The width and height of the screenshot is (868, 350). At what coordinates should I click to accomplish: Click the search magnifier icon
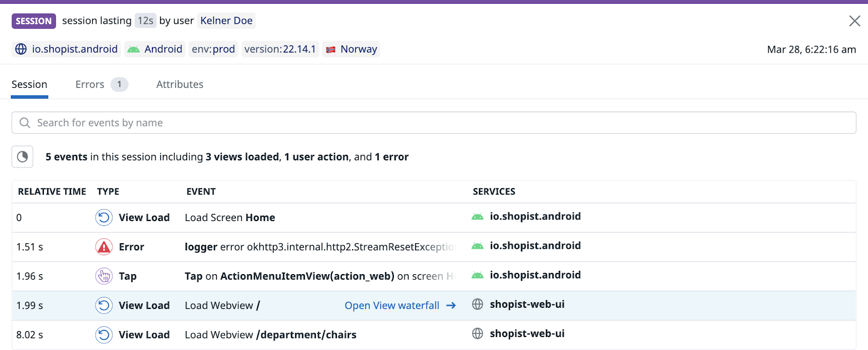24,123
